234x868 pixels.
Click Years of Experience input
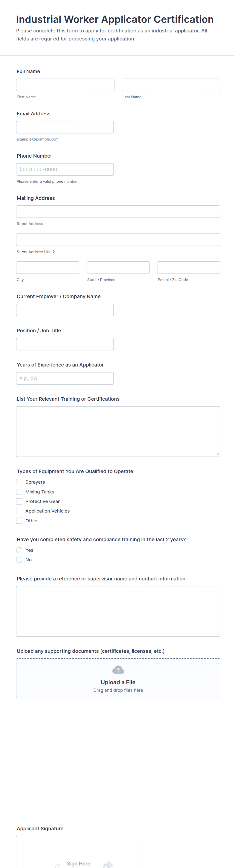click(65, 378)
